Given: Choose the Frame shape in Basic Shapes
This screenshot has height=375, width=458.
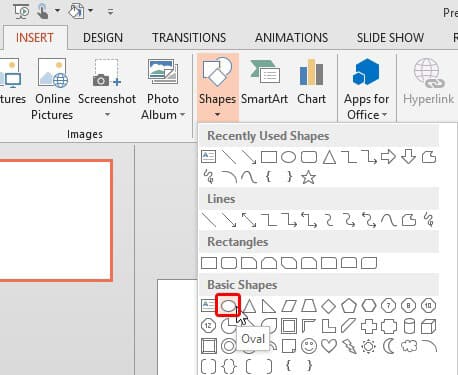Looking at the screenshot, I should (289, 326).
